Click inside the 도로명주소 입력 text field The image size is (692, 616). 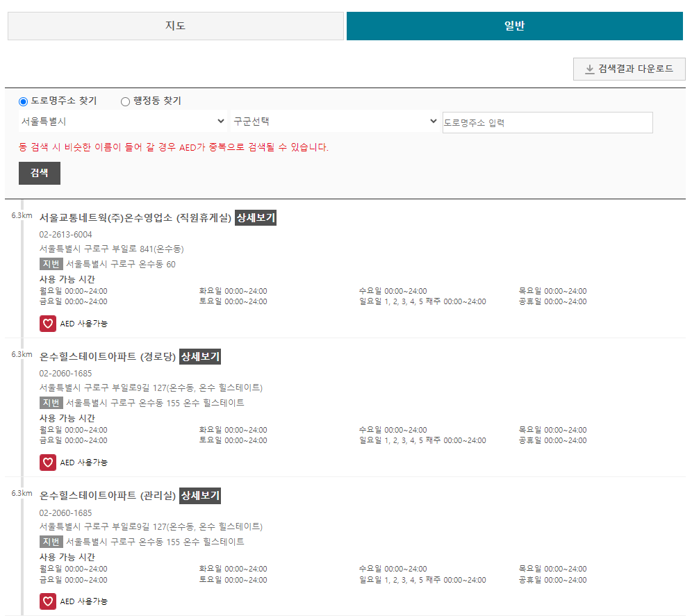click(x=547, y=122)
